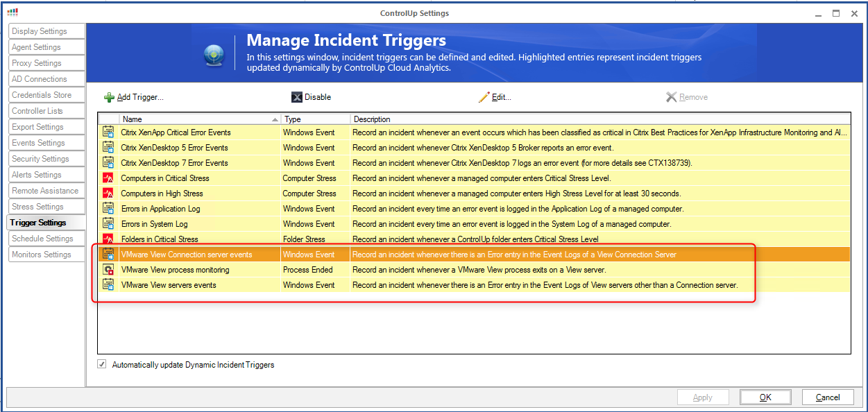Close the ControlUp Settings window
This screenshot has height=412, width=868.
[x=854, y=12]
